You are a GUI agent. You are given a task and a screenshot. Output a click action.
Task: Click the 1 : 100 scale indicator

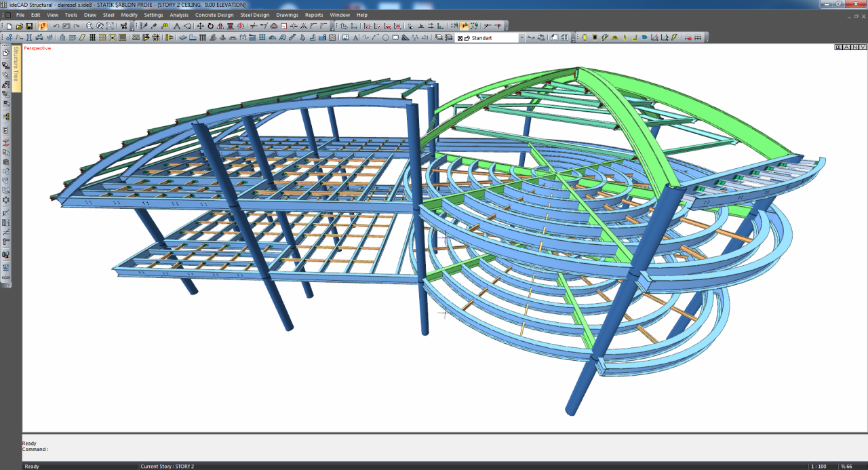pos(818,467)
